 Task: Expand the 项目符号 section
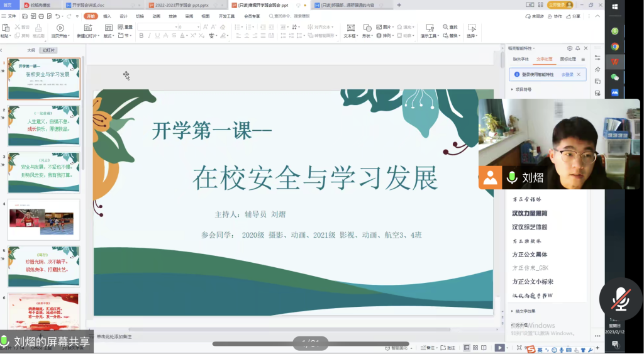(x=522, y=89)
